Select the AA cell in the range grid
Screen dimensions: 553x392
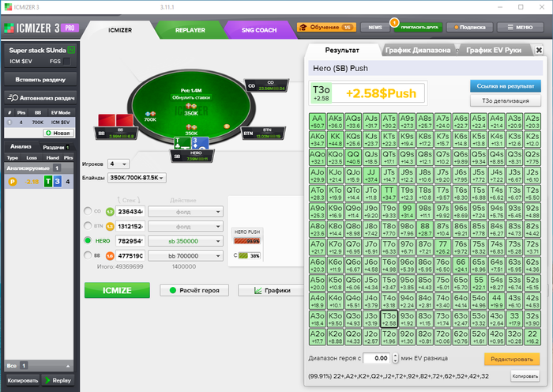[318, 122]
